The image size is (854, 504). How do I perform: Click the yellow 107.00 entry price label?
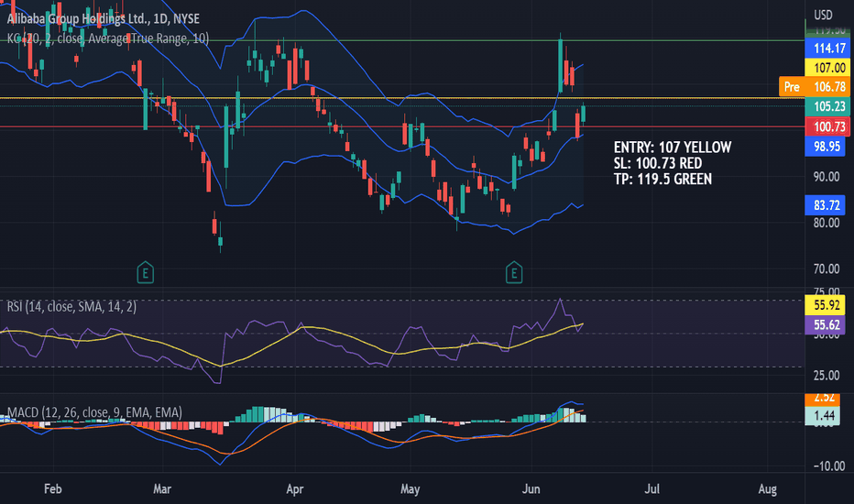pyautogui.click(x=827, y=68)
